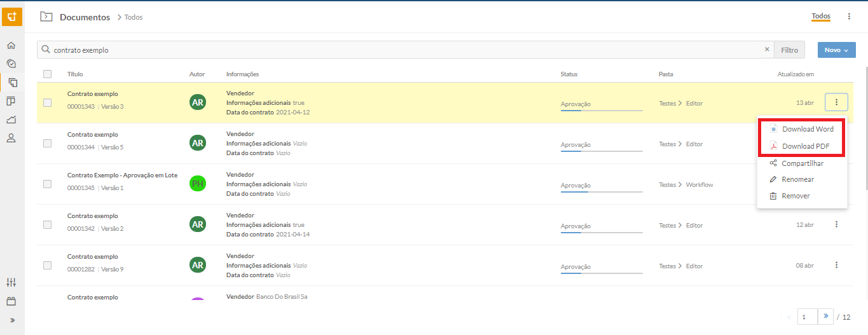Click the Autor column header
This screenshot has height=335, width=868.
(x=197, y=74)
